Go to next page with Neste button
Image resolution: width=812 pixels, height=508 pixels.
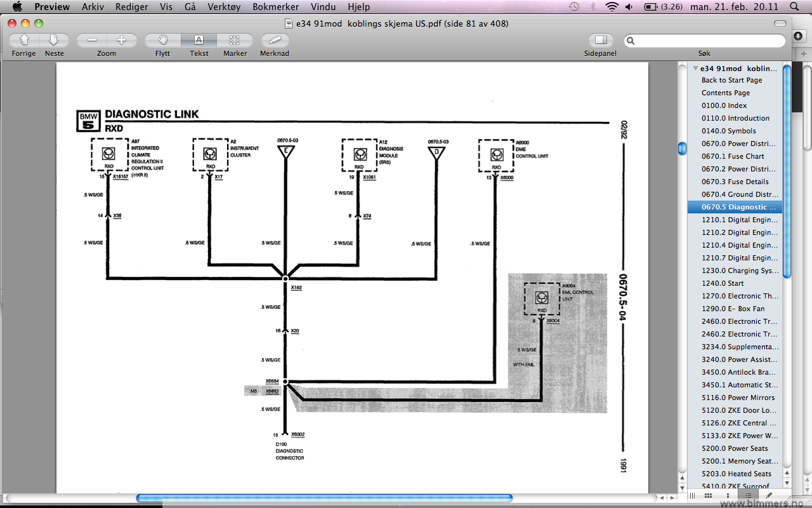coord(54,40)
